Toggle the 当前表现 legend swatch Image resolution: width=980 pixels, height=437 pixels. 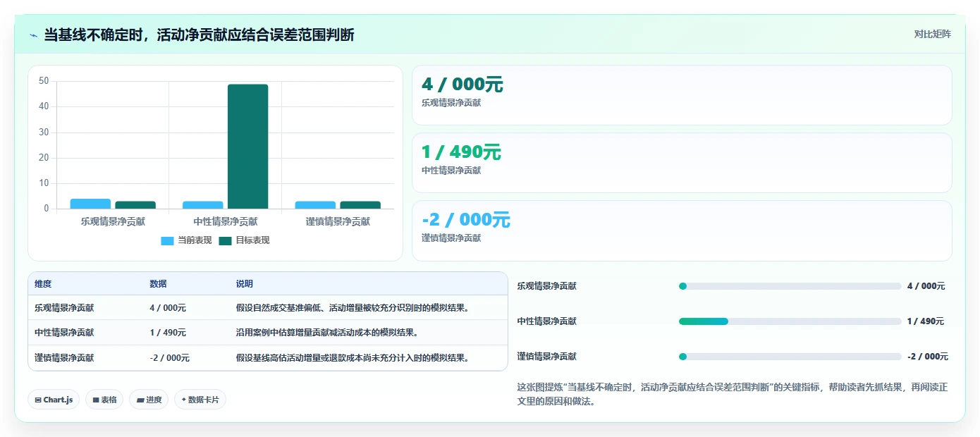pos(167,240)
